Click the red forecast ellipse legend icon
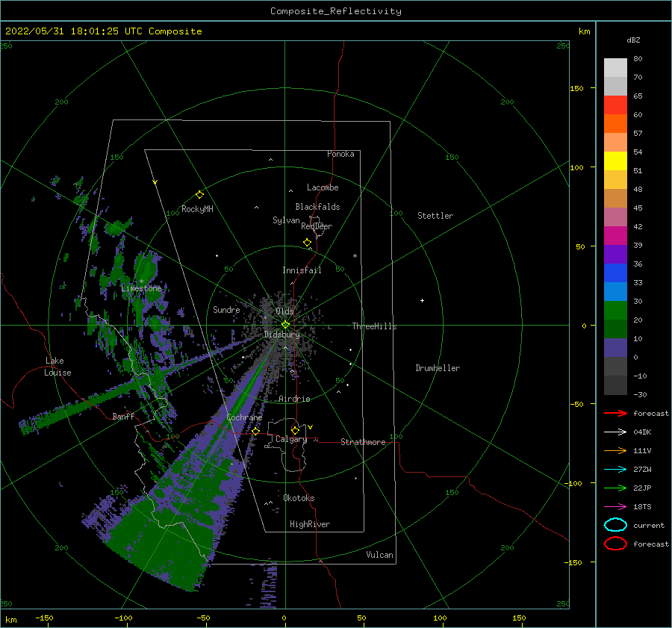Screen dimensions: 672x628 (615, 544)
